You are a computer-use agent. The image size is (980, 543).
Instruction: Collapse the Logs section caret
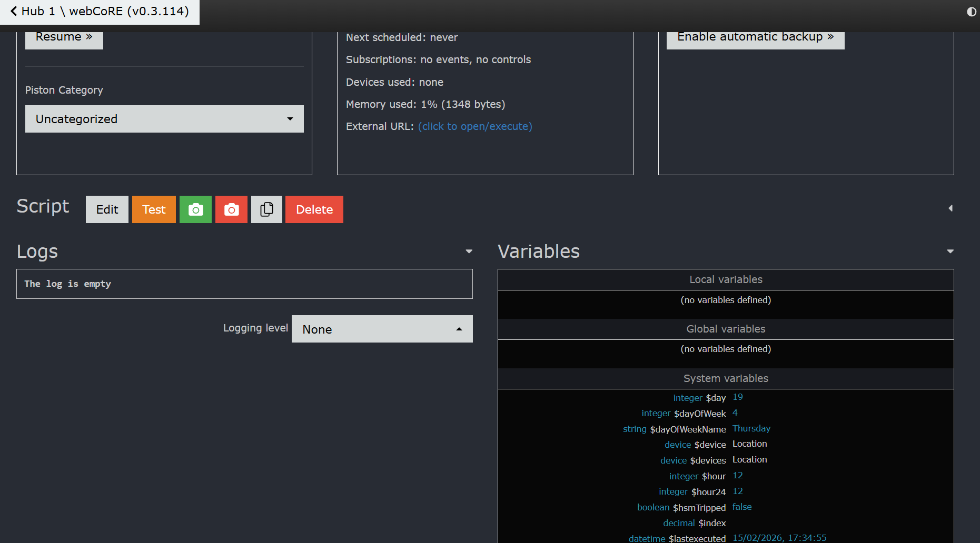click(x=469, y=252)
